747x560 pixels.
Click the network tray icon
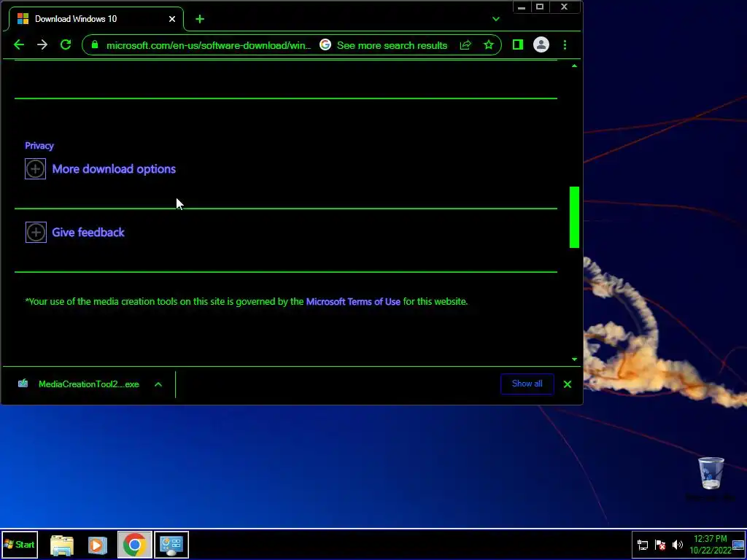tap(643, 545)
